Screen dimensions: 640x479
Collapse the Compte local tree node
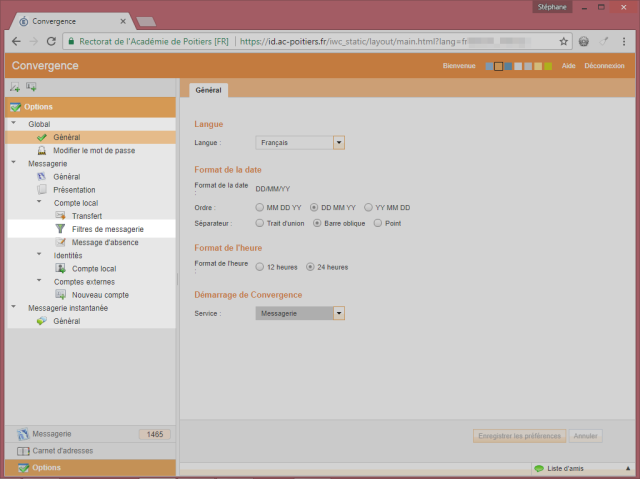[x=38, y=203]
